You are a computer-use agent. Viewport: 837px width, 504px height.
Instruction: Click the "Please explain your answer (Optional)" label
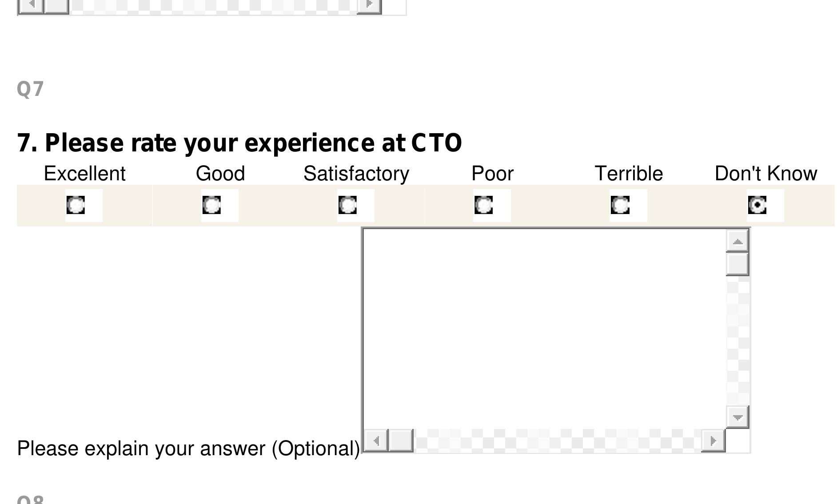point(188,448)
